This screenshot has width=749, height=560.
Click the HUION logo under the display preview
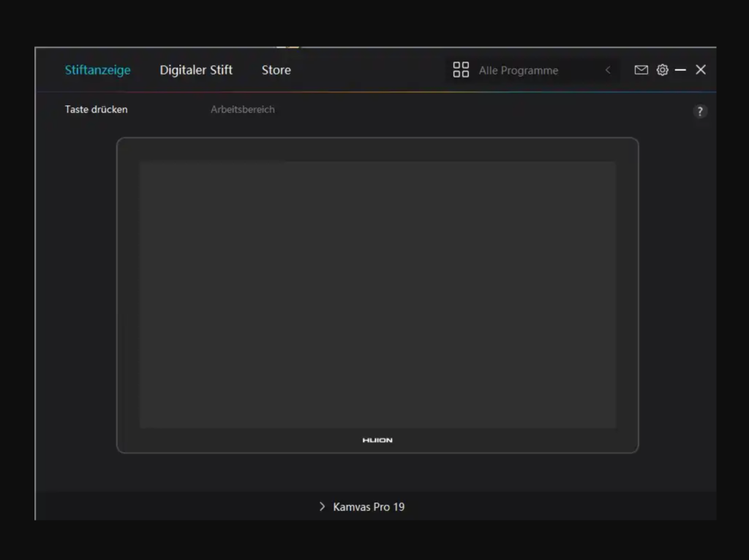tap(377, 439)
